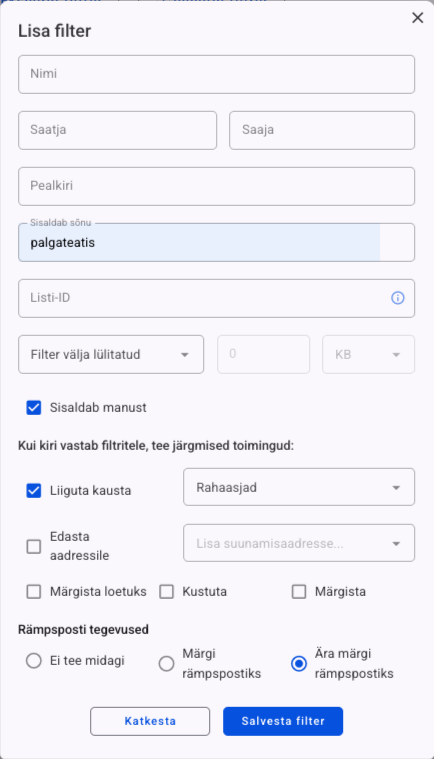Click the Salvesta filter button
This screenshot has height=759, width=434.
[x=283, y=721]
